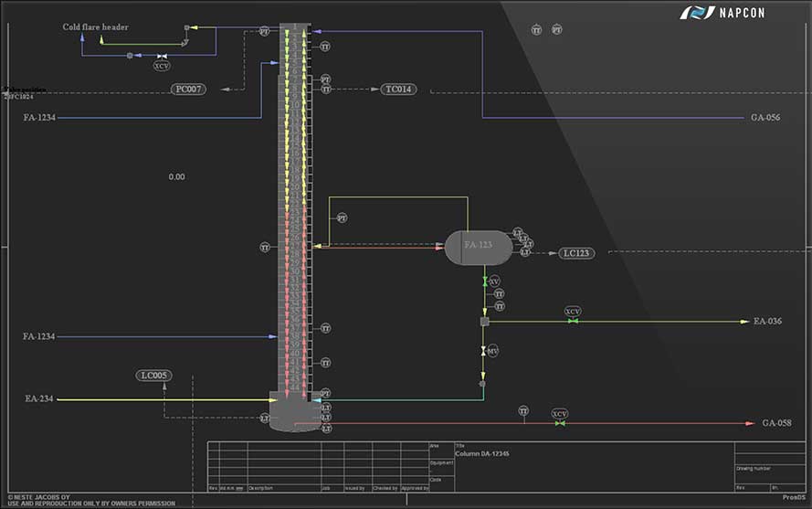Follow the EA-036 outlet link
Screen dimensions: 812x509
coord(767,322)
